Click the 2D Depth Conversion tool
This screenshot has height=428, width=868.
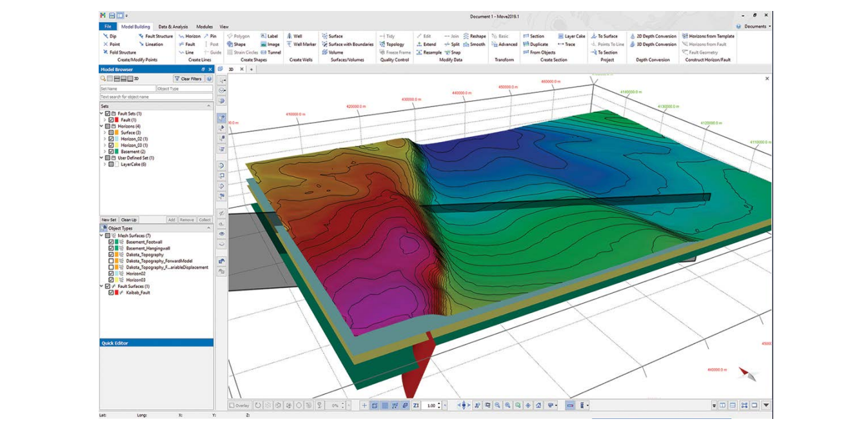653,36
